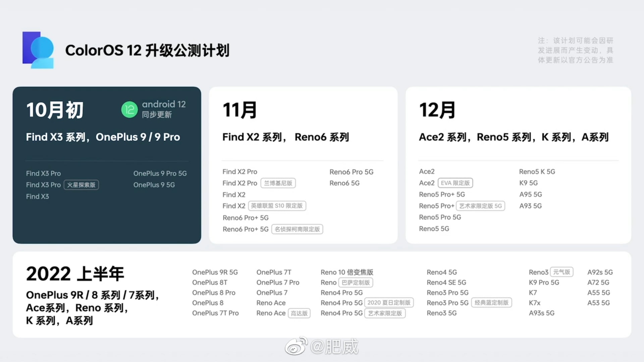The width and height of the screenshot is (644, 362).
Task: Click the OnePlus 9 Pro 5G entry
Action: pyautogui.click(x=160, y=174)
